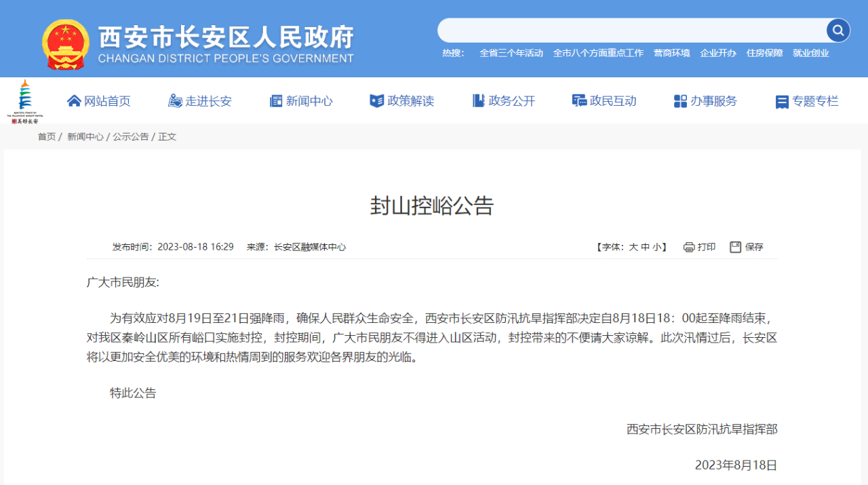The width and height of the screenshot is (868, 485).
Task: Open hot search link 营商环境
Action: 671,53
